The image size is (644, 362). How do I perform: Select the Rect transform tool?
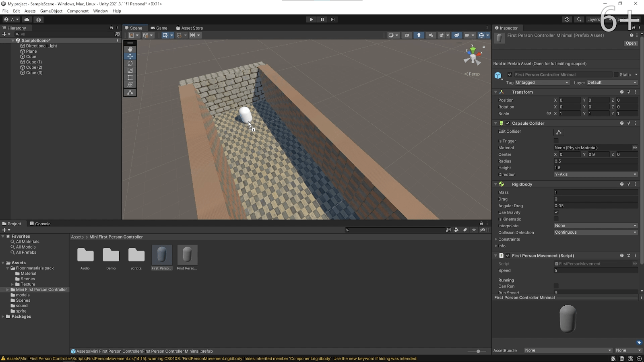[130, 77]
